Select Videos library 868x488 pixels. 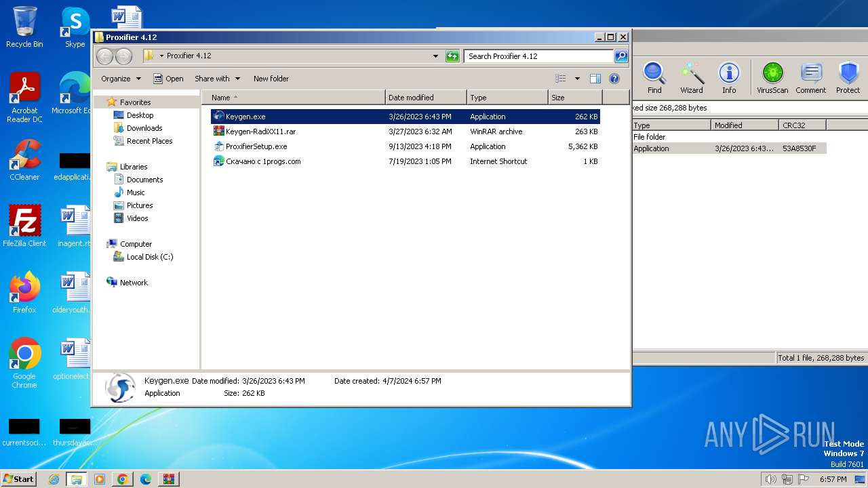coord(137,218)
